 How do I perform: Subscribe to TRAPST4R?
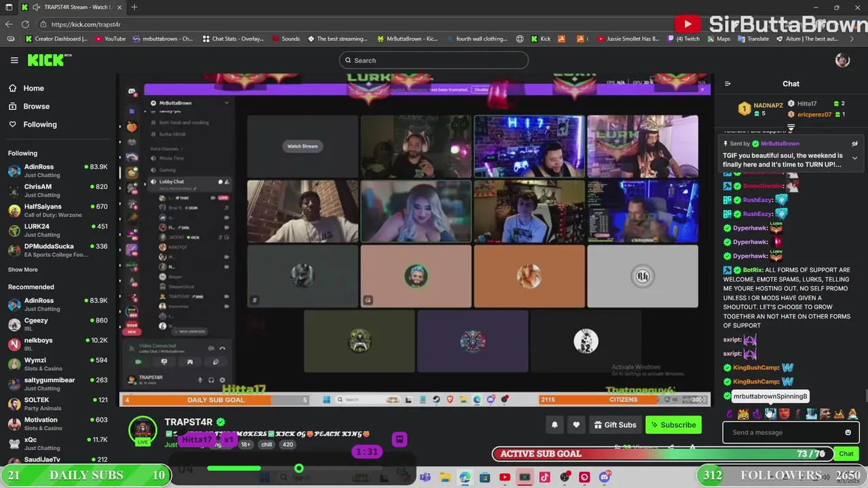coord(673,425)
